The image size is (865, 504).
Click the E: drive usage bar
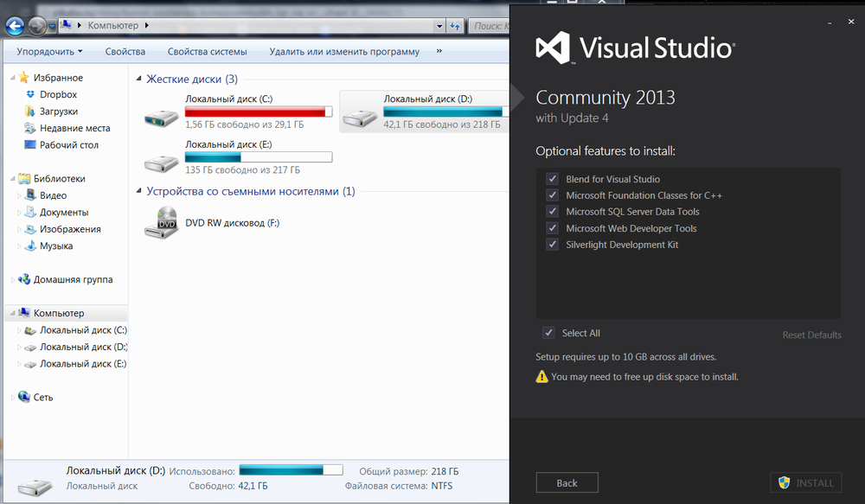[x=259, y=157]
